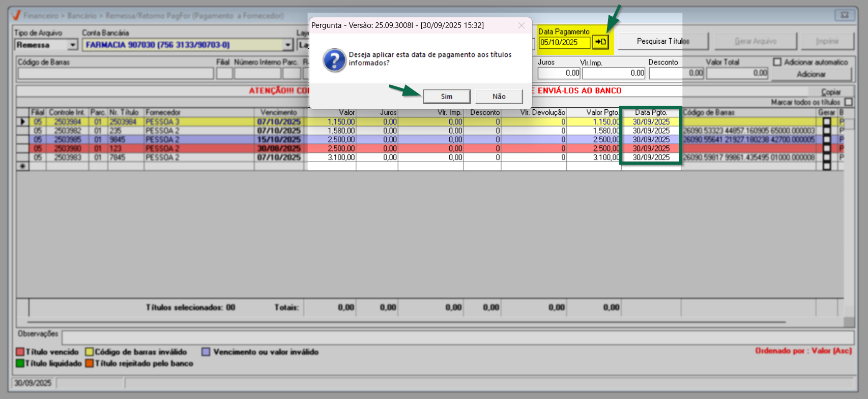Click the new row asterisk marker
This screenshot has width=868, height=399.
coord(22,166)
